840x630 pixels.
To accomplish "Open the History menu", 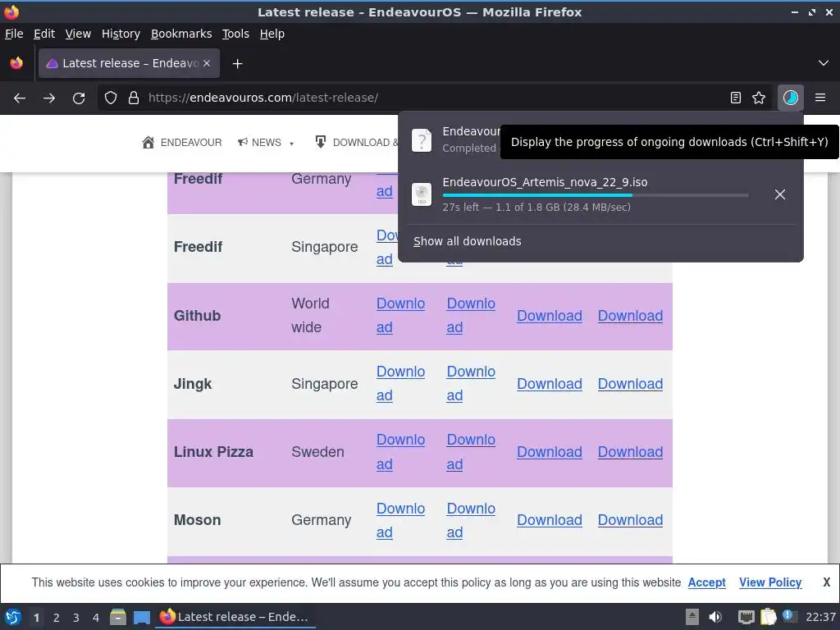I will coord(121,34).
